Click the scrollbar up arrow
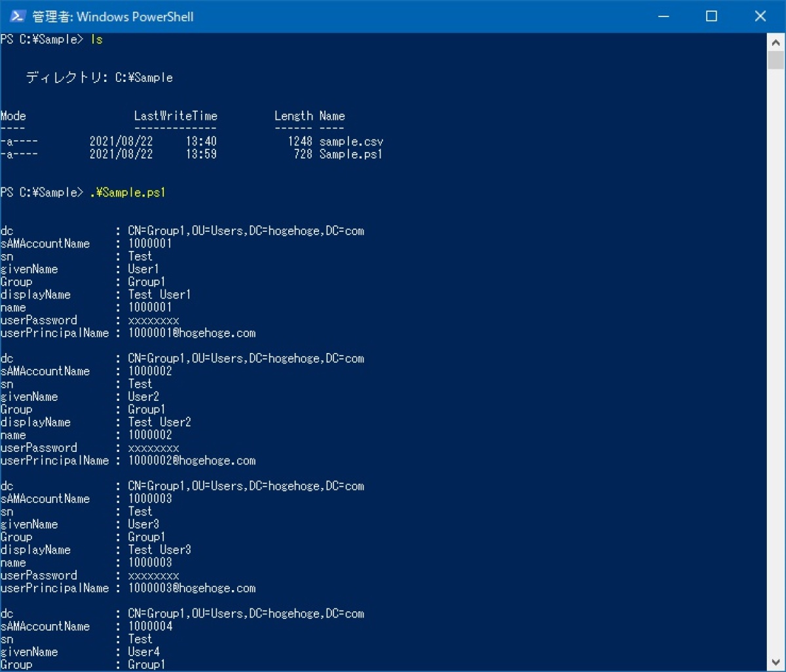 776,41
